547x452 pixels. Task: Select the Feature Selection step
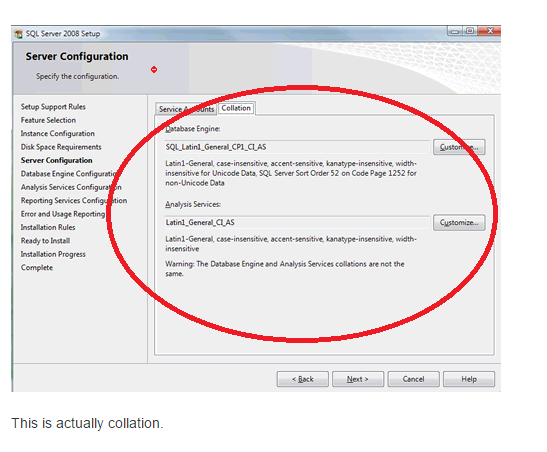pos(48,120)
